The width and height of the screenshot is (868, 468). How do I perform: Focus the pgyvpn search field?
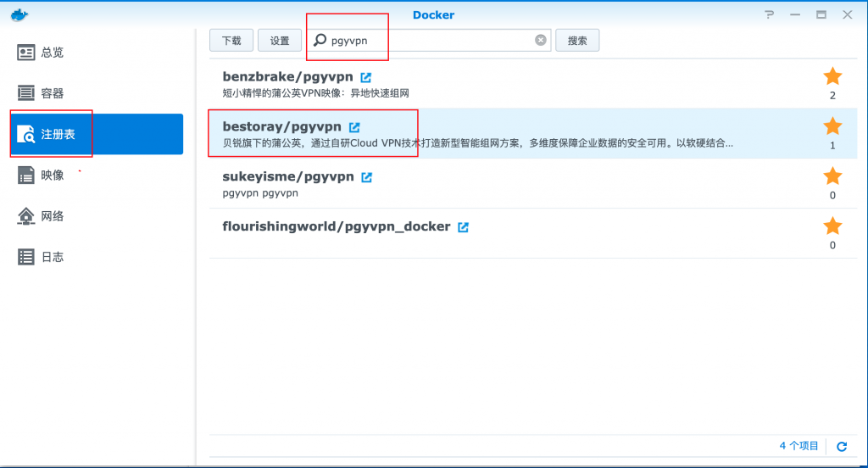(x=430, y=41)
